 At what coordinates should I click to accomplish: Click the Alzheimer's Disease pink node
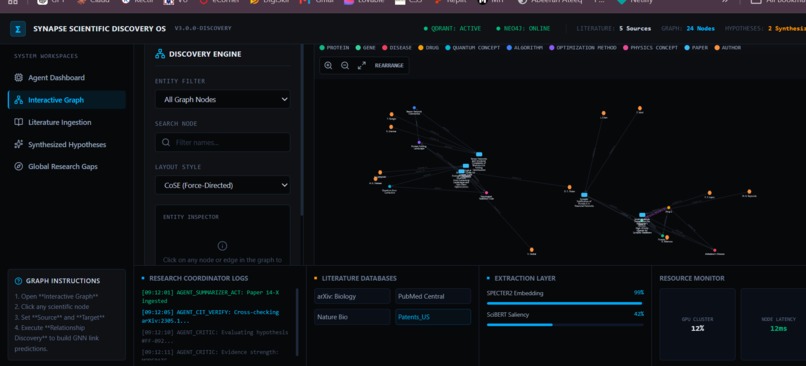coord(715,250)
